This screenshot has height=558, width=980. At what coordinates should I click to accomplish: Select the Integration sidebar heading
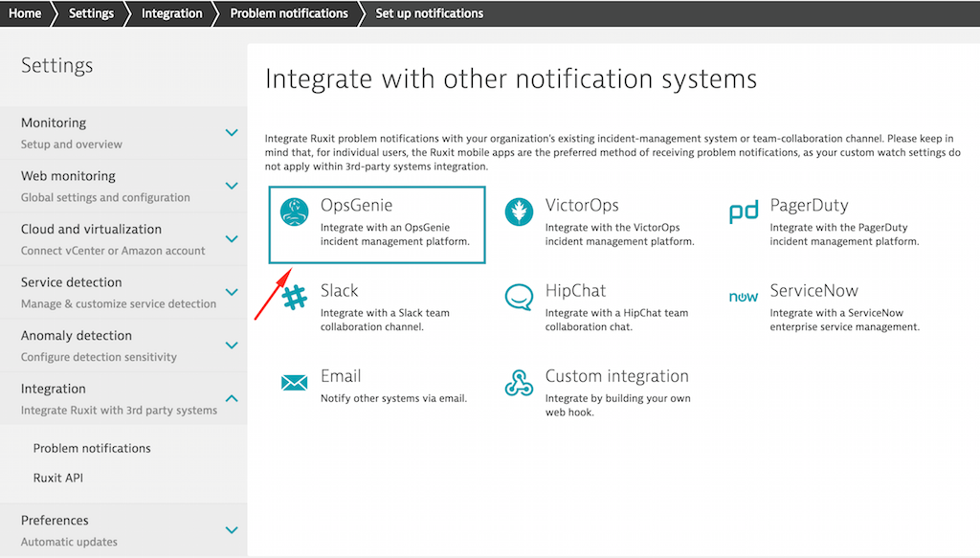click(54, 389)
